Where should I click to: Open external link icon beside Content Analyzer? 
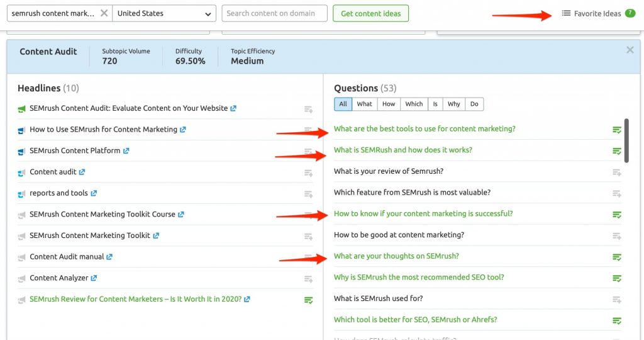pyautogui.click(x=94, y=278)
